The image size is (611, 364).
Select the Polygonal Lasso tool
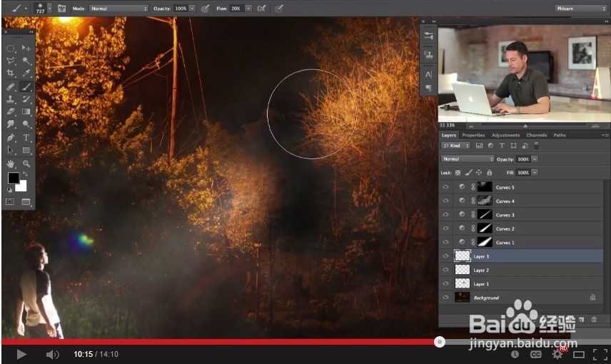click(11, 61)
